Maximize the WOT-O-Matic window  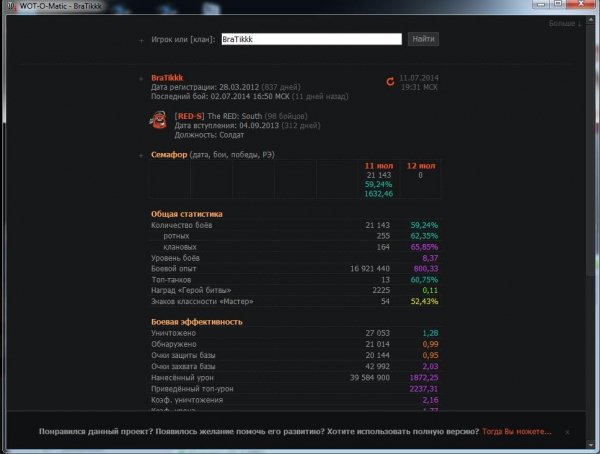click(x=558, y=4)
